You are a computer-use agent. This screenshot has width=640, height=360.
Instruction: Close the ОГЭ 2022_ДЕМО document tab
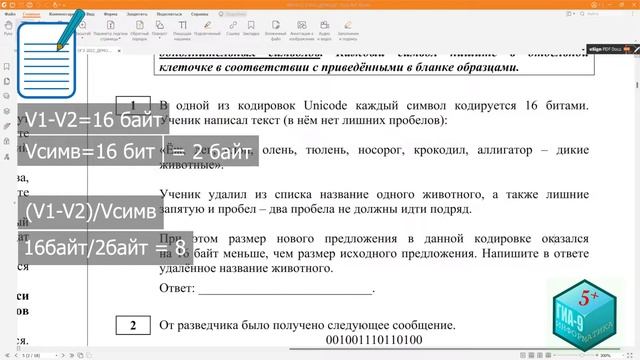coord(119,51)
